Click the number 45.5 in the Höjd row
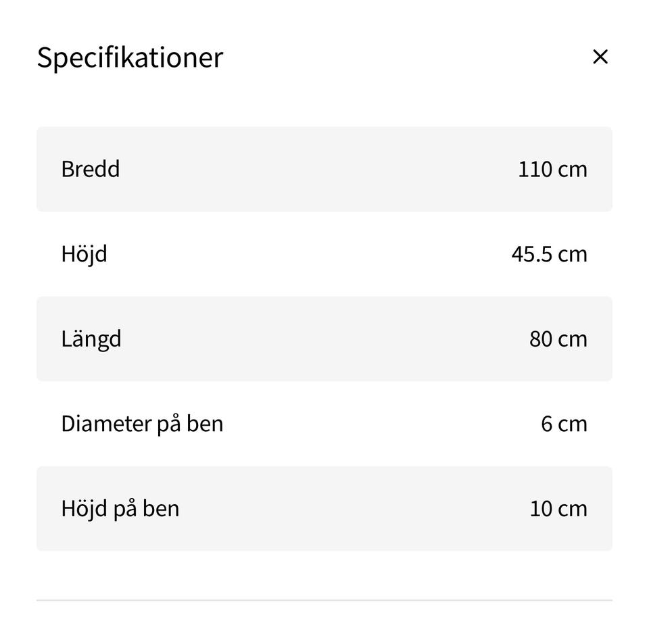This screenshot has width=649, height=644. click(x=532, y=254)
